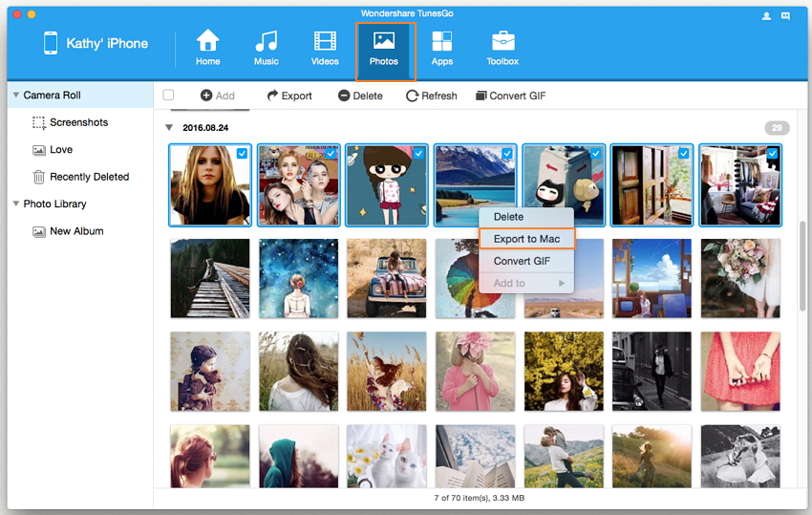Viewport: 812px width, 515px height.
Task: Click the Export button in toolbar
Action: click(289, 96)
